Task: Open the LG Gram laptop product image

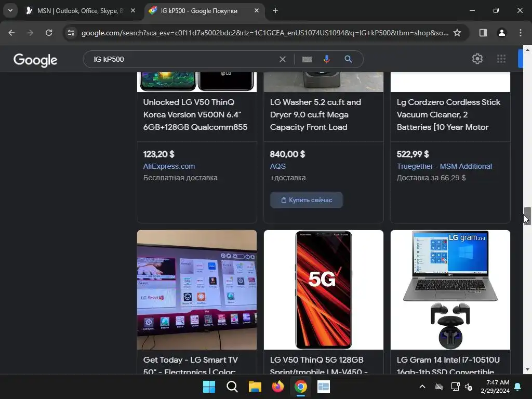Action: [450, 290]
